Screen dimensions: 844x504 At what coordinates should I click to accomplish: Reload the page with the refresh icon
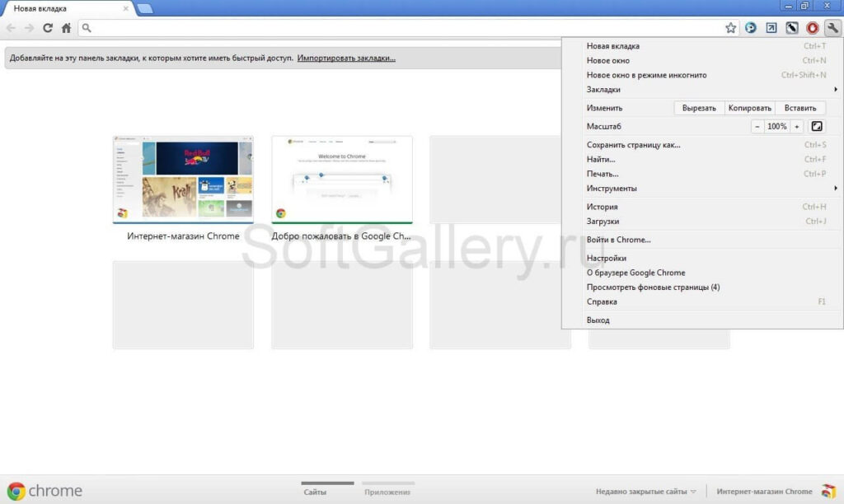(47, 28)
